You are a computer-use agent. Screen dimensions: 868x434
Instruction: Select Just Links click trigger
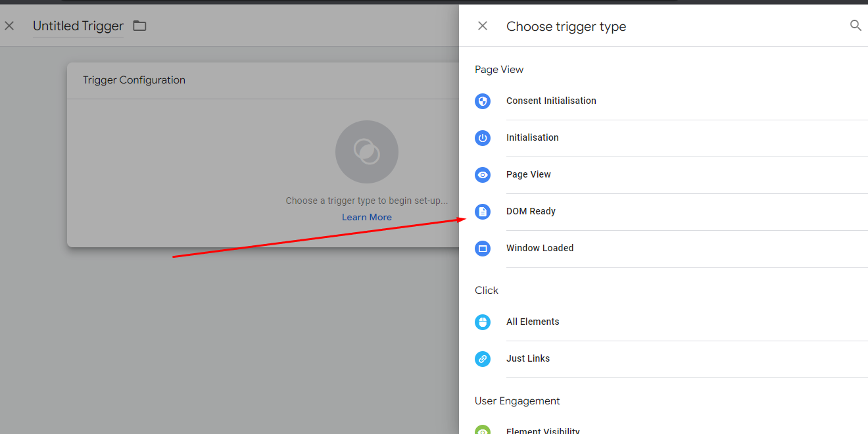[x=528, y=358]
